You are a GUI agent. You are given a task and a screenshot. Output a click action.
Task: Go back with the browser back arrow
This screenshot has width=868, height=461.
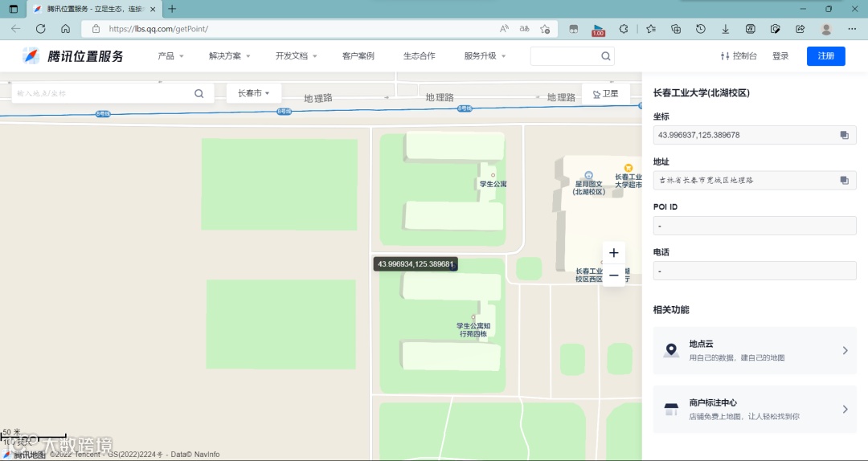[x=15, y=29]
